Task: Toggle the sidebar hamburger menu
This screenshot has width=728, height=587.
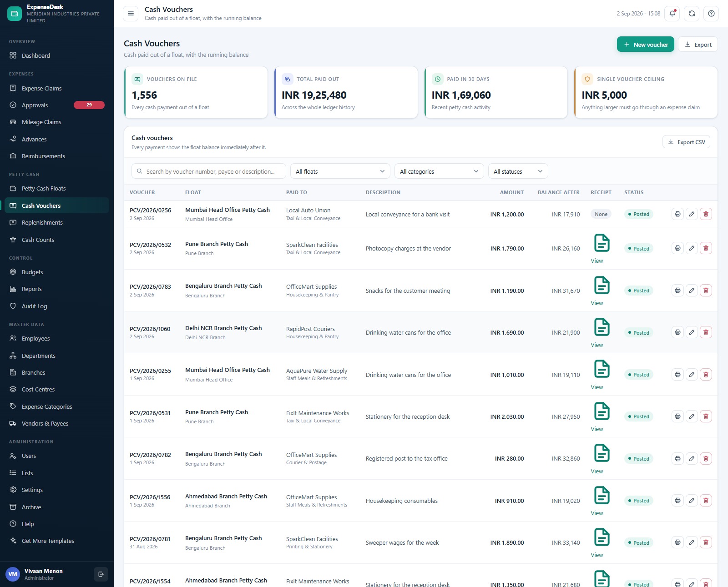Action: [131, 14]
